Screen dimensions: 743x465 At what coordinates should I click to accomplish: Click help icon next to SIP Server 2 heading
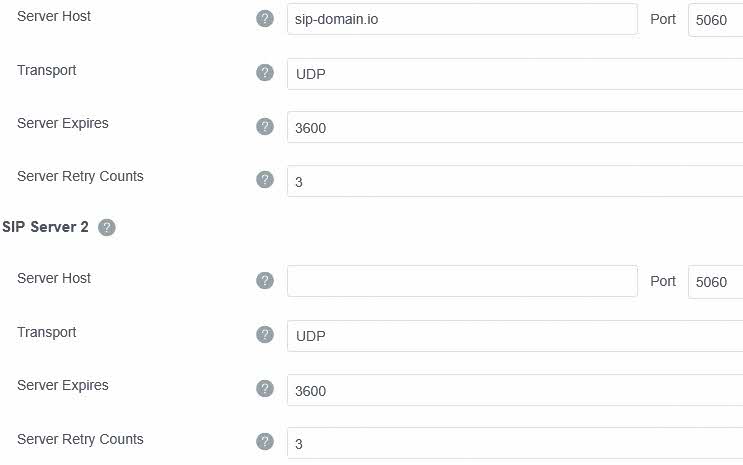click(107, 228)
